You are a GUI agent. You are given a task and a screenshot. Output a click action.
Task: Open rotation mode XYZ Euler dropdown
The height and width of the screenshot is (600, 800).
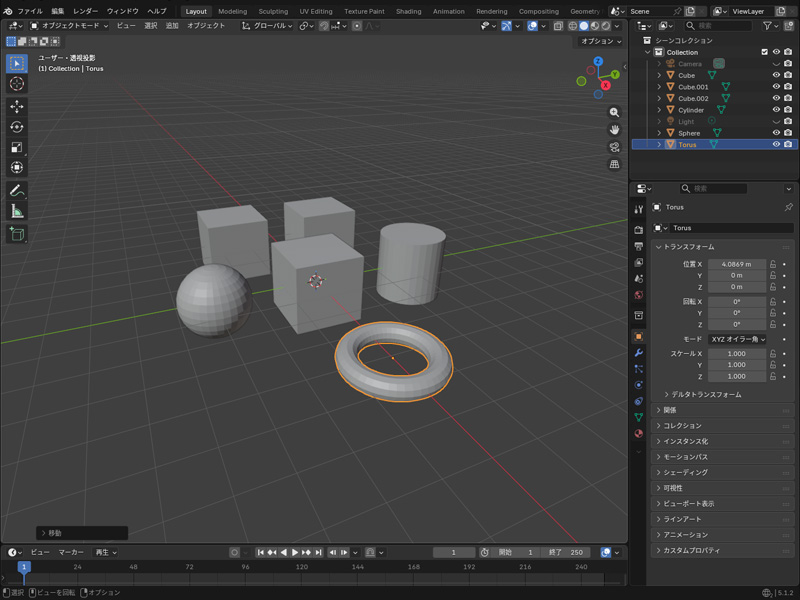pos(737,339)
